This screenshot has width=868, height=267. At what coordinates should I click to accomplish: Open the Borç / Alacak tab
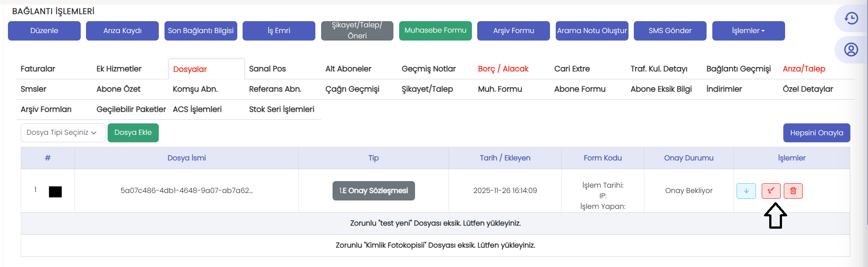pos(503,69)
